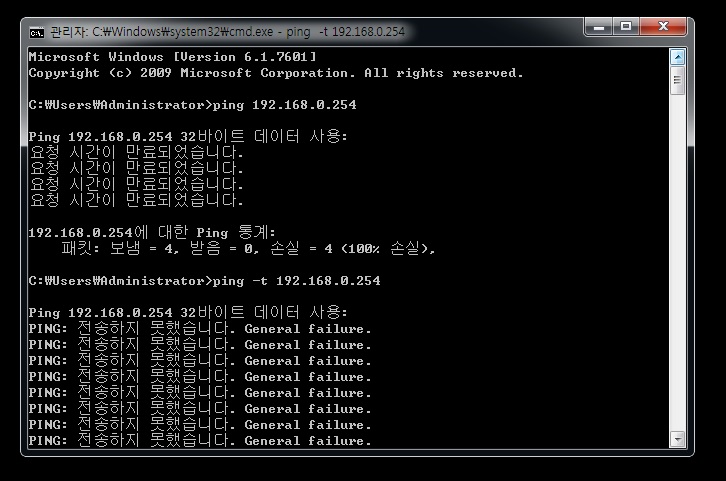Click the "192.168.0.254에 대한 Ping 통계" line
726x481 pixels.
152,232
